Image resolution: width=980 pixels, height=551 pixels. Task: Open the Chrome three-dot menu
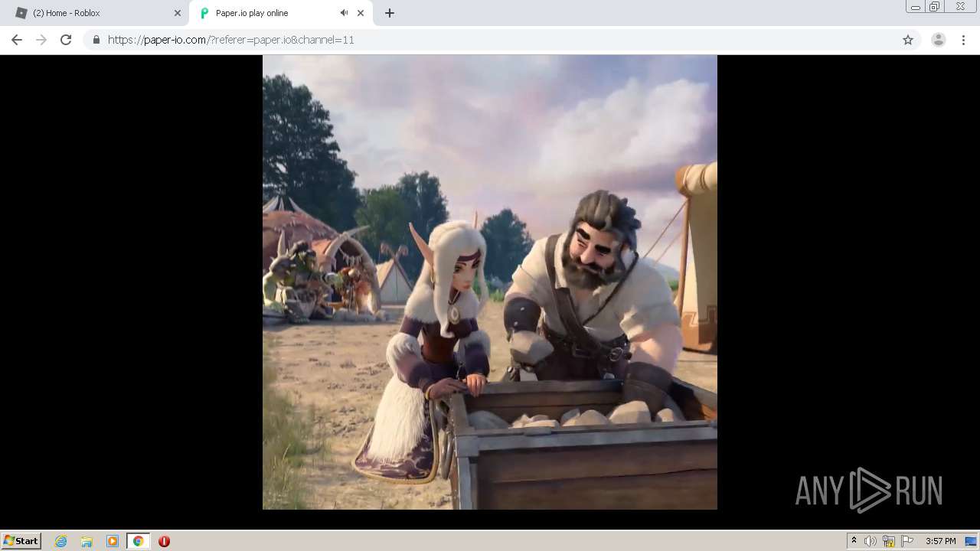coord(964,40)
